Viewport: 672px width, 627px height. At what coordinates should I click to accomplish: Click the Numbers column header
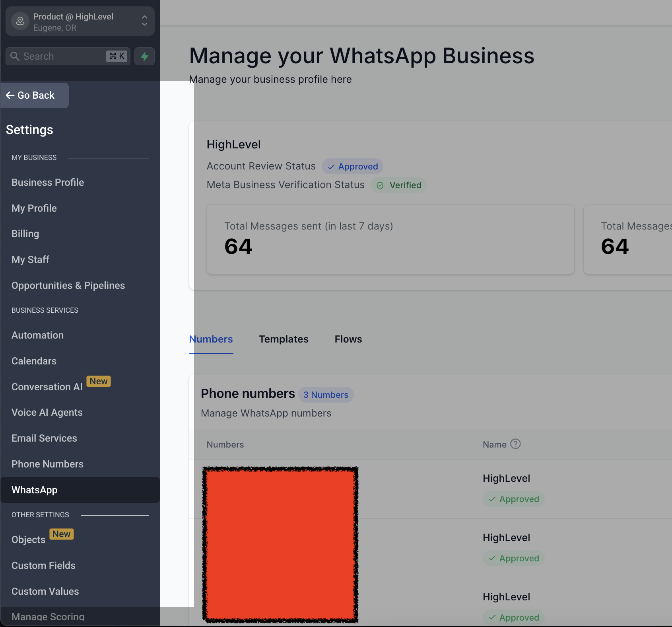[x=225, y=445]
